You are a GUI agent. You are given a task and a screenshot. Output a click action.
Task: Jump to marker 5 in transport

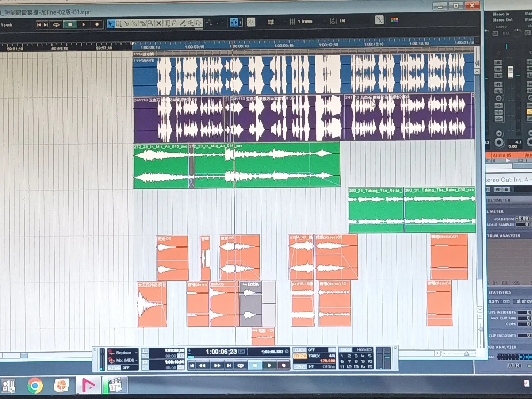[x=370, y=356]
